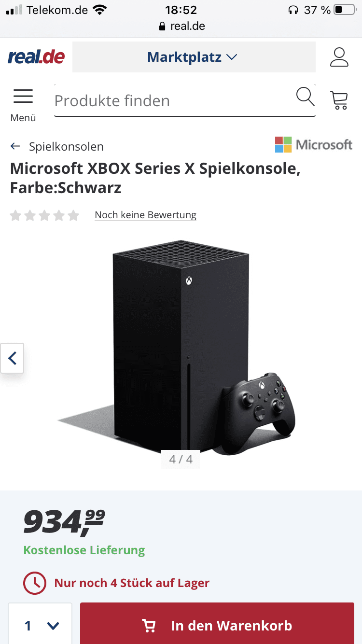This screenshot has width=362, height=644.
Task: Click the five-star rating row
Action: coord(44,215)
